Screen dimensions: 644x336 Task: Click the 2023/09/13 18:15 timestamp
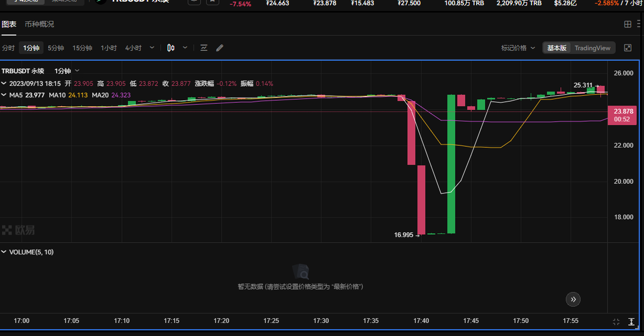click(x=35, y=84)
